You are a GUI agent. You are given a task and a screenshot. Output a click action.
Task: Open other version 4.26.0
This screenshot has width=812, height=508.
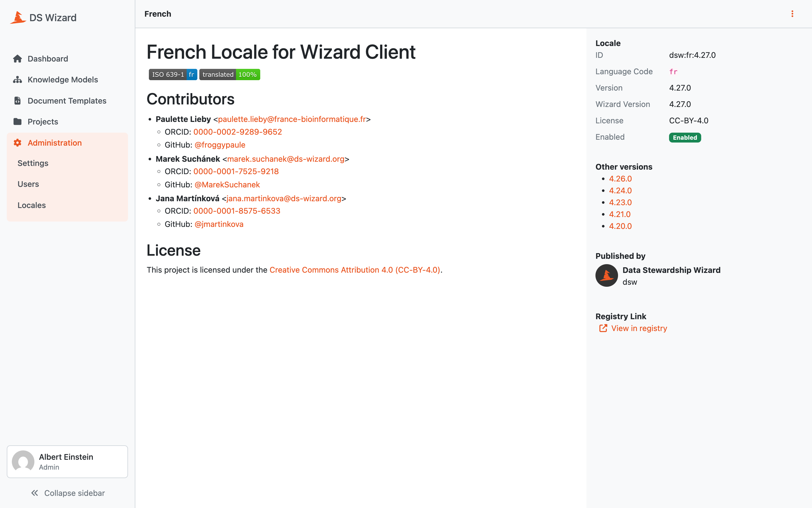(x=620, y=179)
